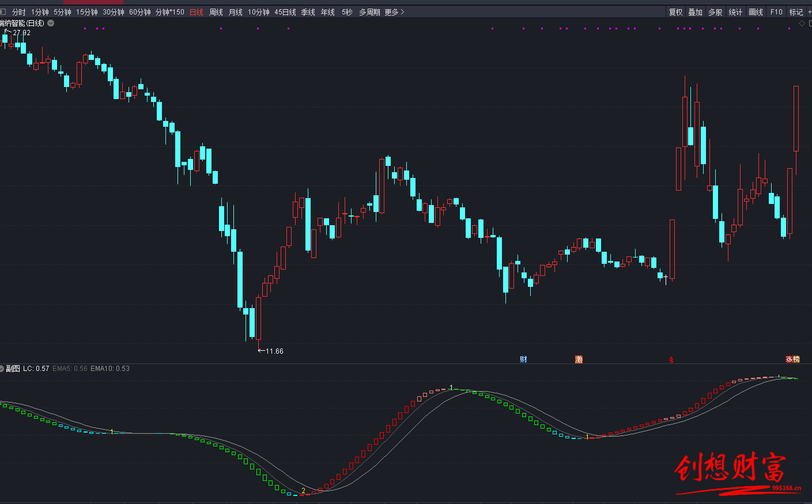
Task: Click the 27.92 high price label
Action: pos(21,33)
